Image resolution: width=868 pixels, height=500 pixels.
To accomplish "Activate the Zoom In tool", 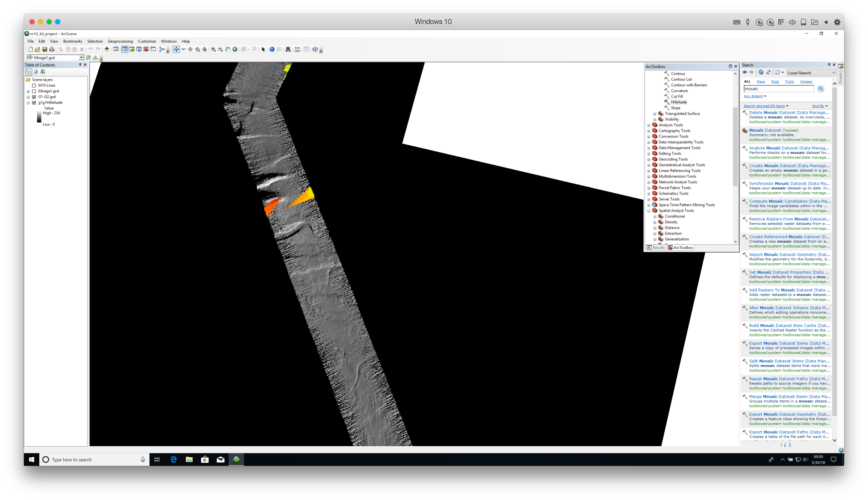I will point(213,50).
